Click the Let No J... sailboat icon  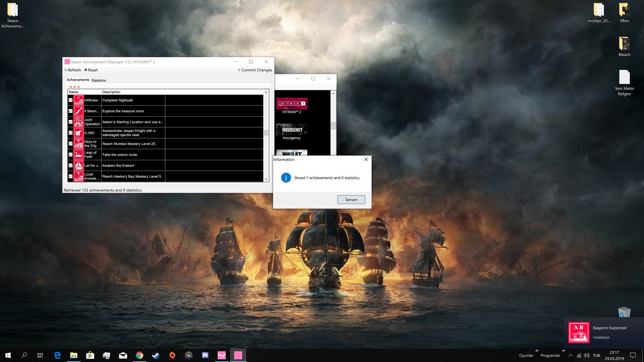point(78,166)
